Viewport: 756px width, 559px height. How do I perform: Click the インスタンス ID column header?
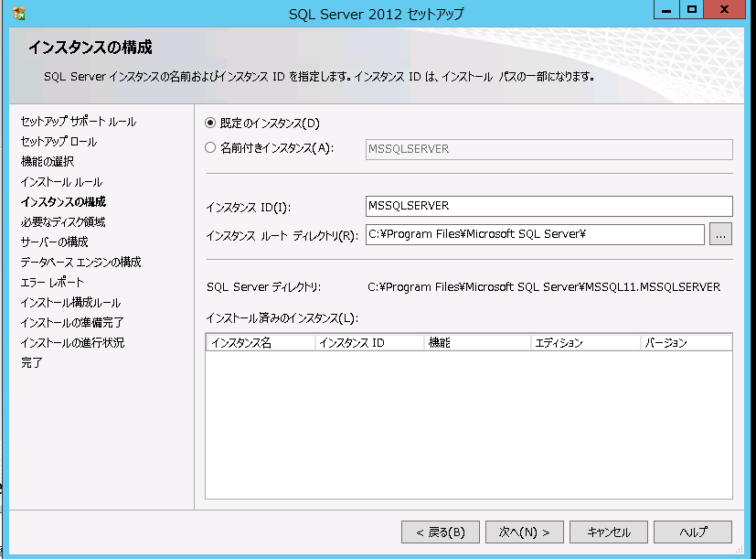[x=369, y=342]
